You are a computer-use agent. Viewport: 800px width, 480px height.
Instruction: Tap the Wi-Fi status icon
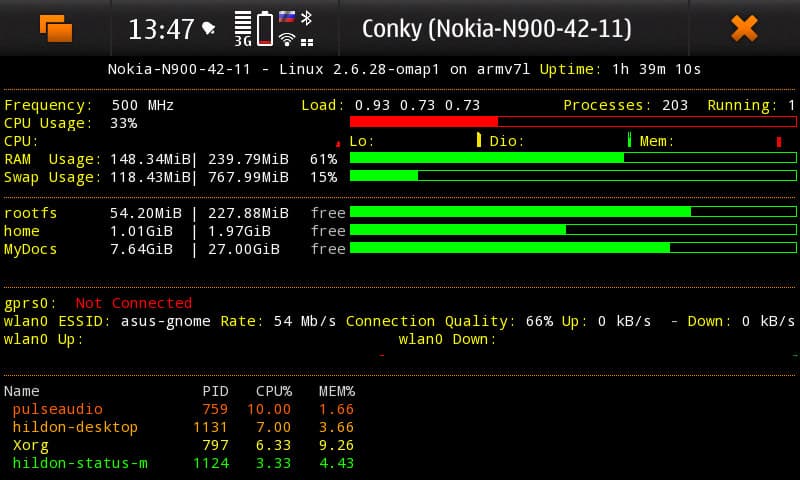[x=287, y=39]
